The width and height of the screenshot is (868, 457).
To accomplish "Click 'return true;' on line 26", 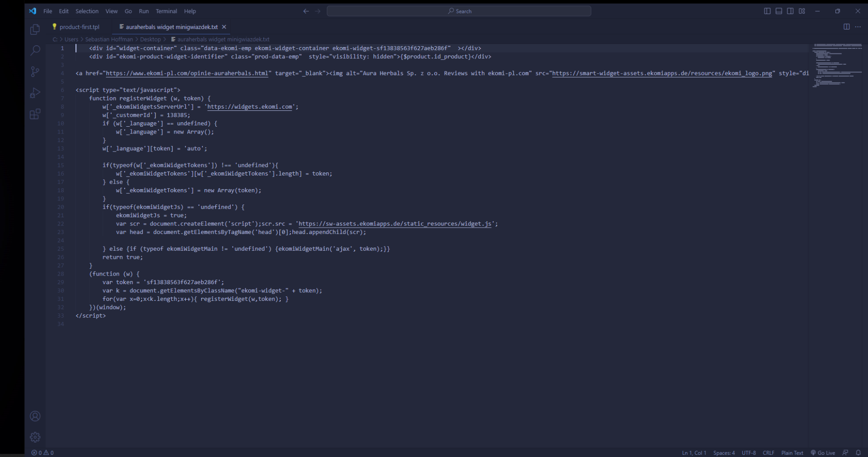I will coord(123,257).
